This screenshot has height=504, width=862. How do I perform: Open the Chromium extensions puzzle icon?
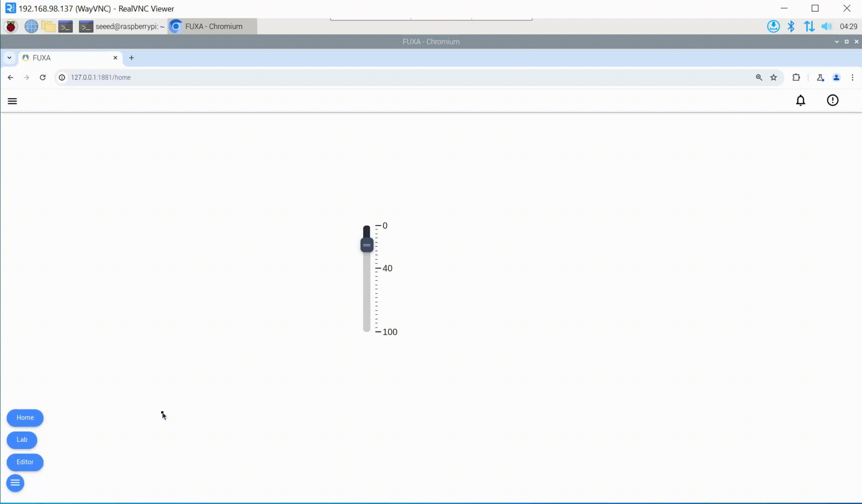click(796, 78)
